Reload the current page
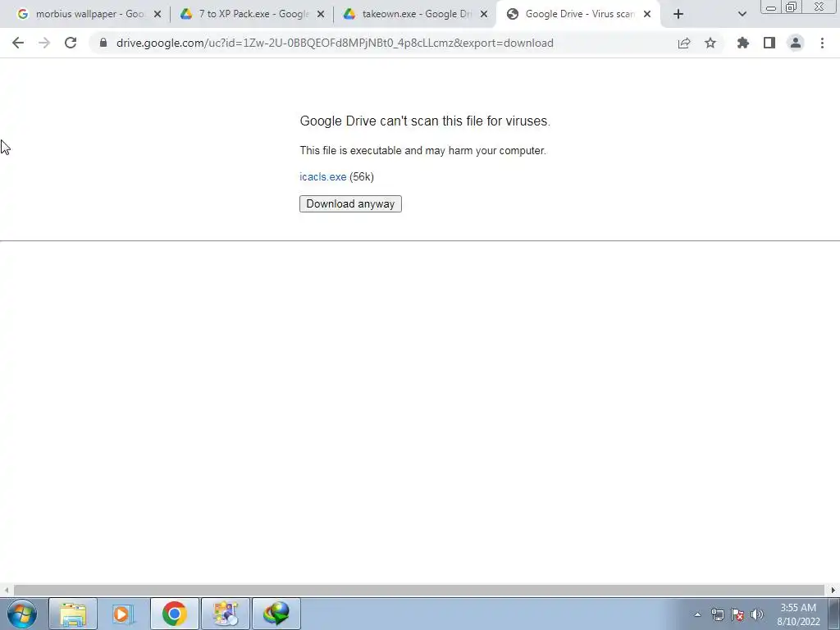840x630 pixels. [x=71, y=43]
